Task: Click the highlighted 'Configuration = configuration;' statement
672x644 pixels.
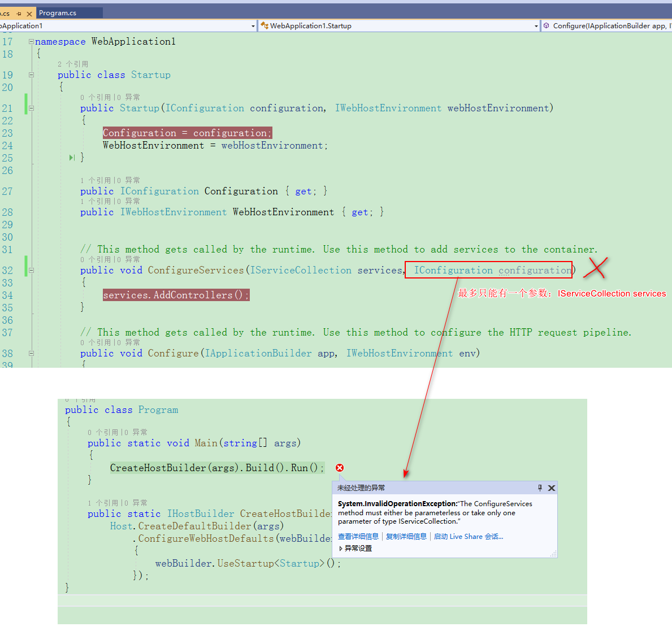Action: tap(187, 133)
